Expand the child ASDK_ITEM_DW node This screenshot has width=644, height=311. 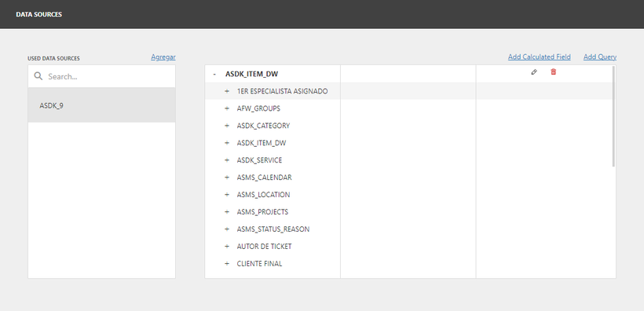coord(227,143)
